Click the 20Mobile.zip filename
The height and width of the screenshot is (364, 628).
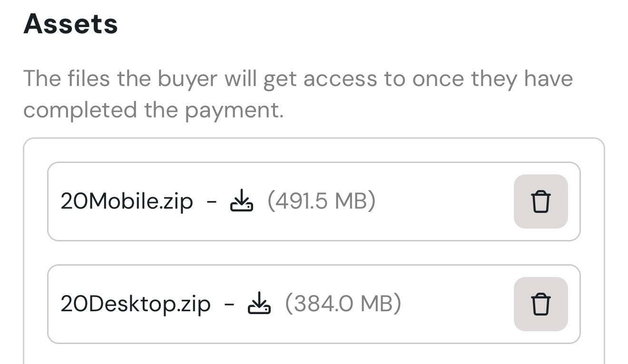[x=127, y=202]
